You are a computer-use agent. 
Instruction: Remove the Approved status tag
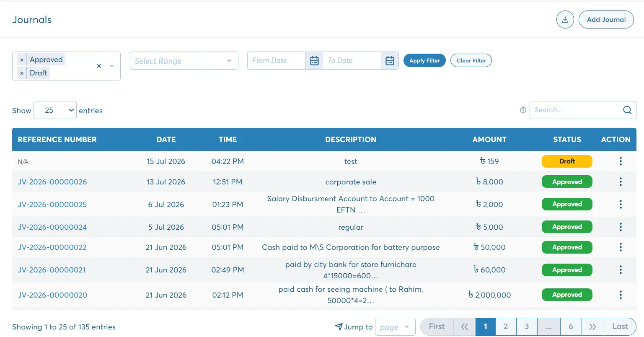22,60
